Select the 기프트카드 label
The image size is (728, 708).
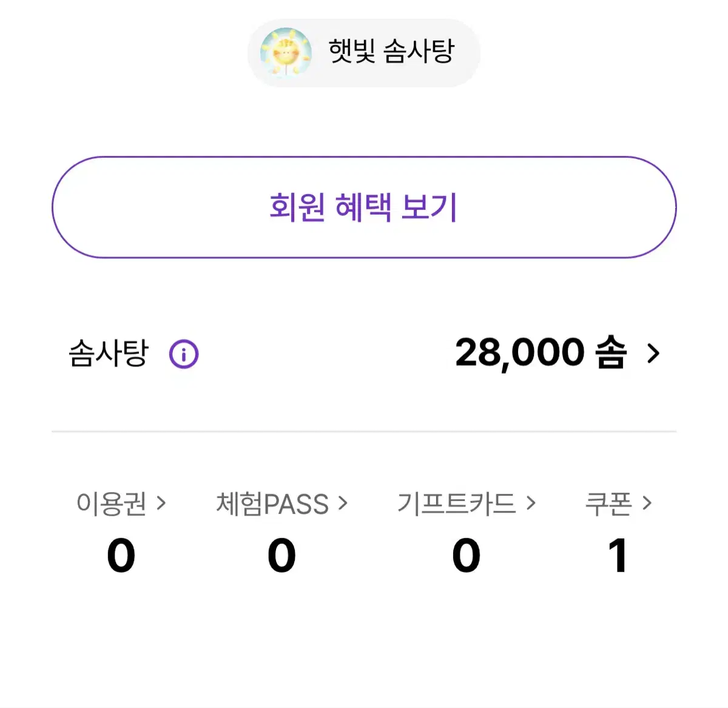tap(456, 504)
